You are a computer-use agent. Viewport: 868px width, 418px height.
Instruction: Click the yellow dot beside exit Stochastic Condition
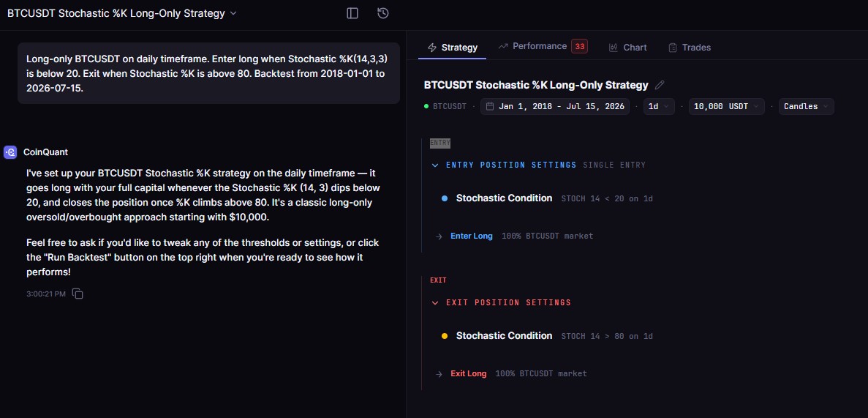445,336
